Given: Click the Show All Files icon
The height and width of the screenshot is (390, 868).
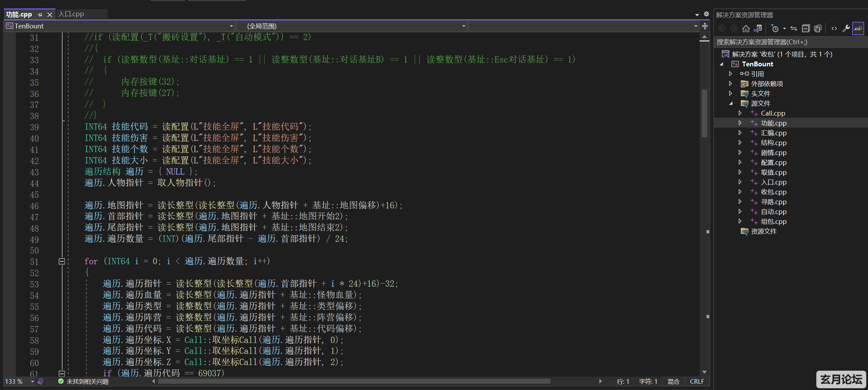Looking at the screenshot, I should coord(818,28).
